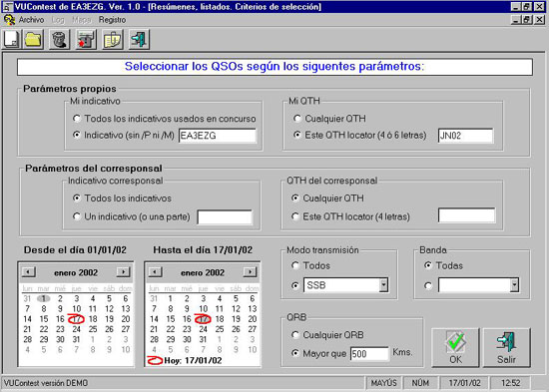
Task: Select day 1 in Desde calendar
Action: (x=43, y=298)
